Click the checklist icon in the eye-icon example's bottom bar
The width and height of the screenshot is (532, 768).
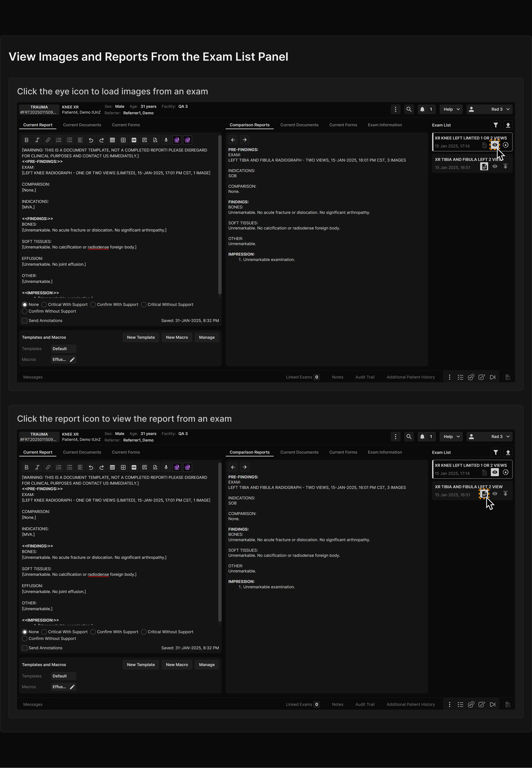coord(460,377)
